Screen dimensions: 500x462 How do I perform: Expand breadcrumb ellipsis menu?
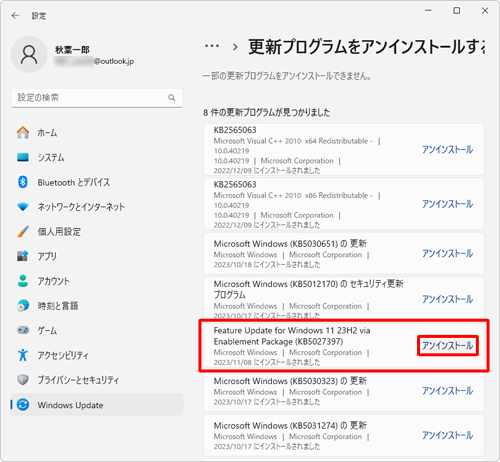pyautogui.click(x=212, y=46)
